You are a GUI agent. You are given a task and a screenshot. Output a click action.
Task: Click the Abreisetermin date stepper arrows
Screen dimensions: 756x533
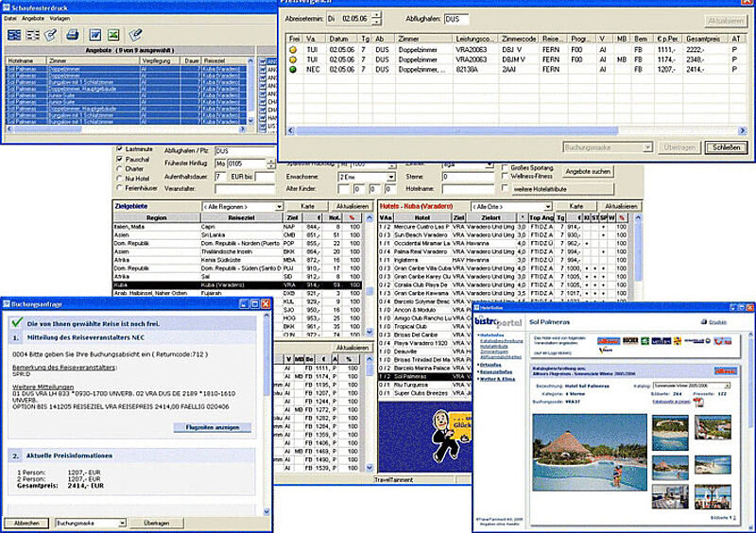(x=376, y=19)
